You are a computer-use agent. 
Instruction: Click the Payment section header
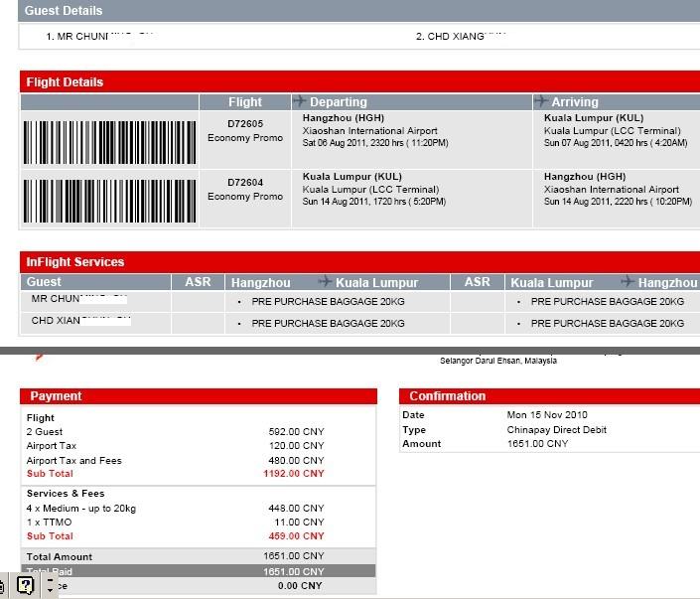[199, 396]
